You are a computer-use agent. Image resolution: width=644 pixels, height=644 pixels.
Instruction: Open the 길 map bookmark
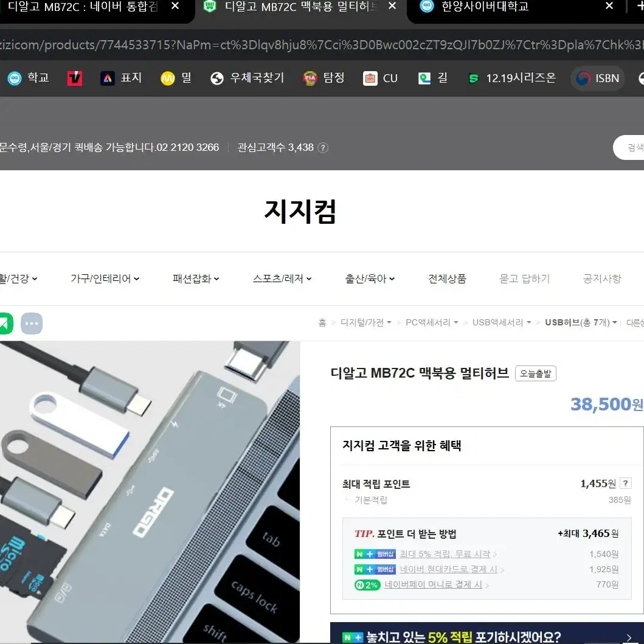tap(433, 78)
